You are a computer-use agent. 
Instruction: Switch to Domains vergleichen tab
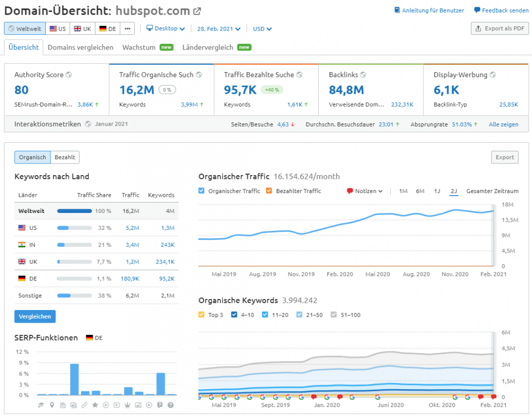[x=81, y=47]
